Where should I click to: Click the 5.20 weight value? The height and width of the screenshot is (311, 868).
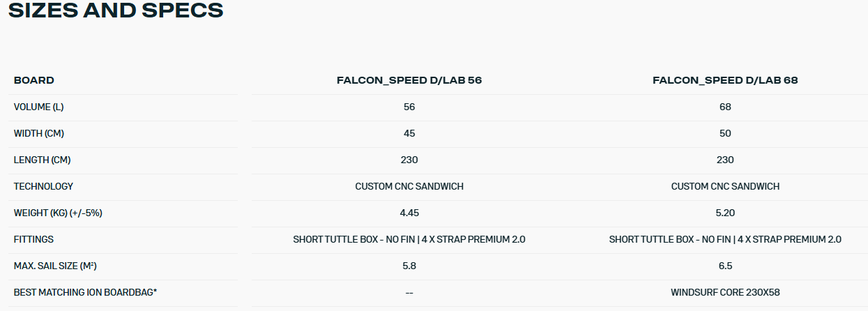click(725, 213)
